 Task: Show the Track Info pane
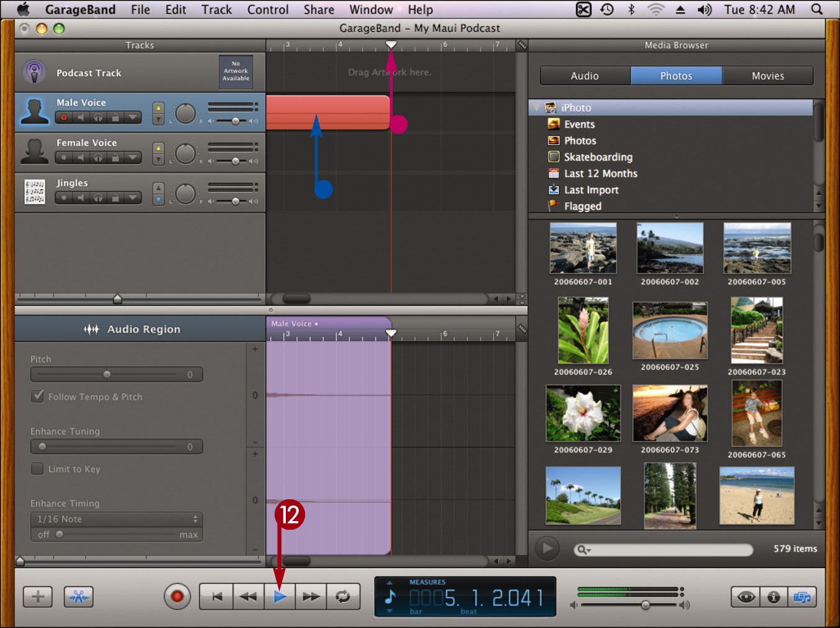(x=774, y=598)
